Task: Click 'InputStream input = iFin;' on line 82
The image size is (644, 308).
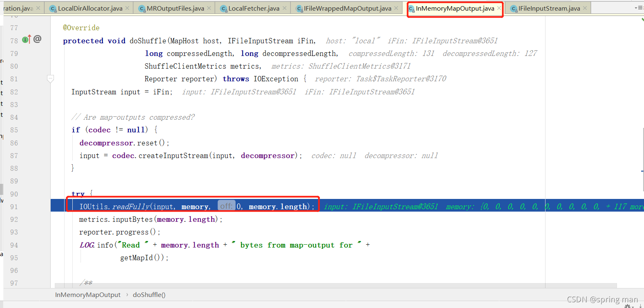Action: click(x=122, y=92)
